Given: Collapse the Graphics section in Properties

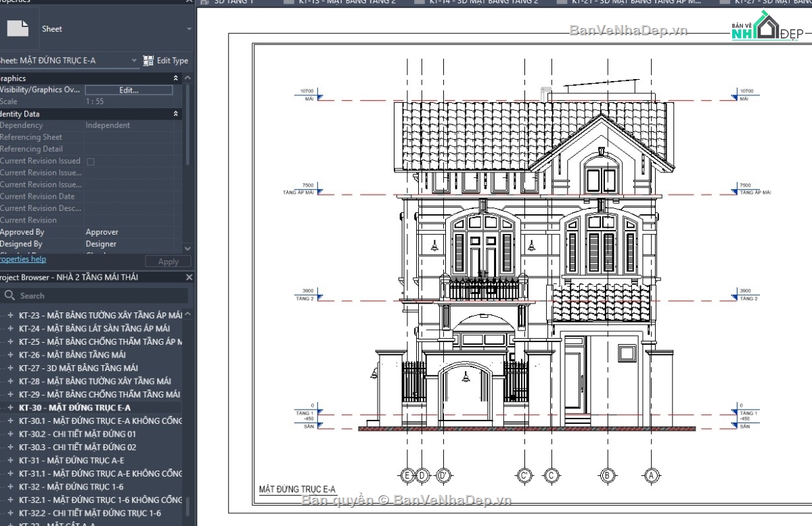Looking at the screenshot, I should point(176,78).
